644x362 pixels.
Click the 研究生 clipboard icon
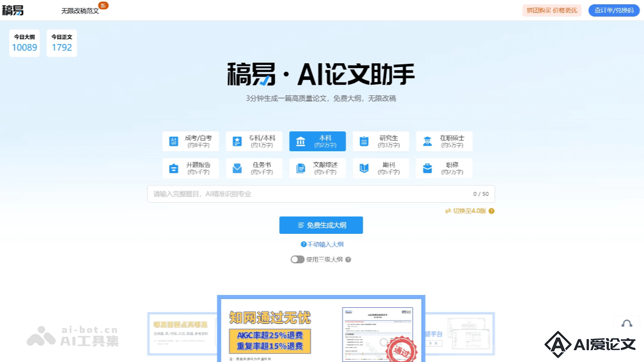click(x=364, y=142)
